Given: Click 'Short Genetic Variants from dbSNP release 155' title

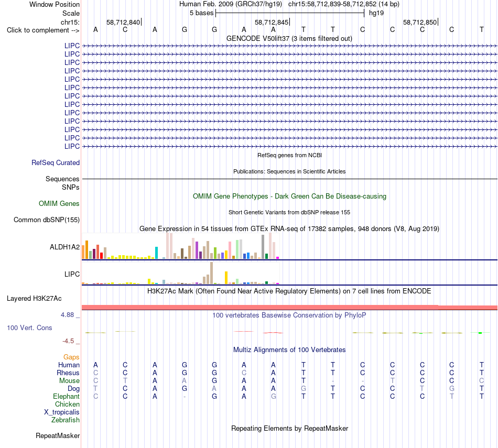Looking at the screenshot, I should click(x=289, y=212).
